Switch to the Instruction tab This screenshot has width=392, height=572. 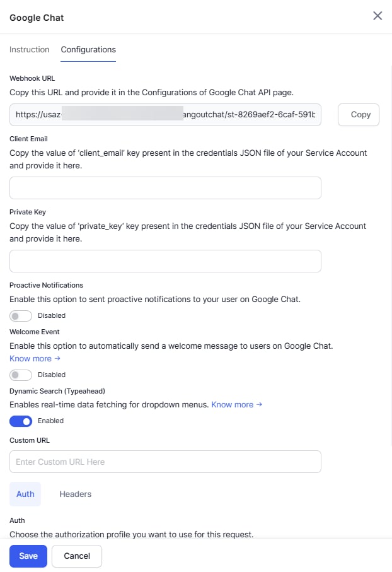click(x=29, y=49)
